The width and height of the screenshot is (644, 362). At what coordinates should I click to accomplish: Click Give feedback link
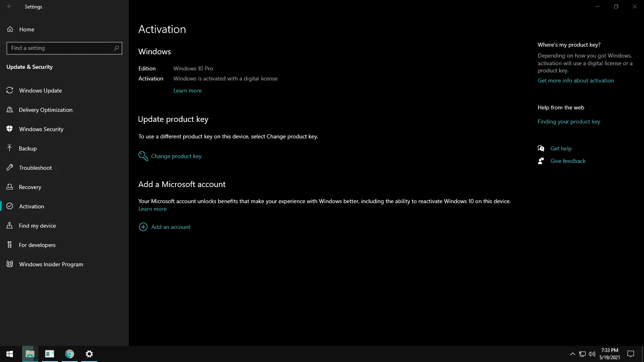568,161
